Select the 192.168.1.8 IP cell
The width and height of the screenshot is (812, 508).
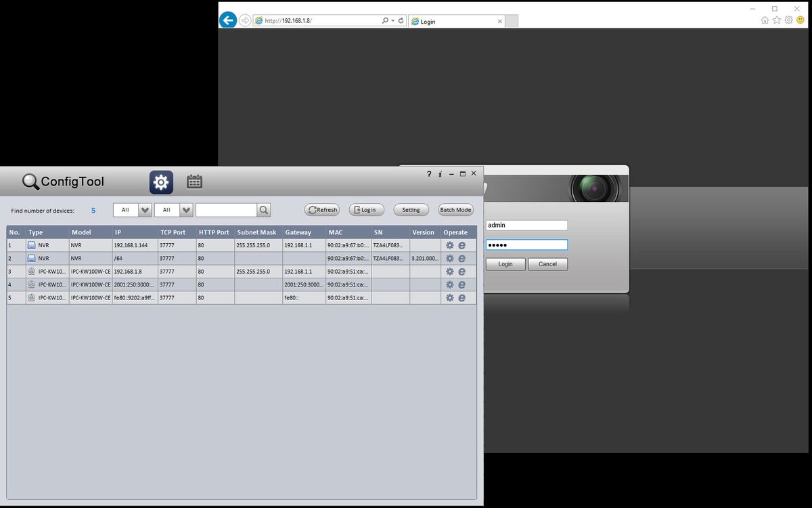tap(135, 272)
